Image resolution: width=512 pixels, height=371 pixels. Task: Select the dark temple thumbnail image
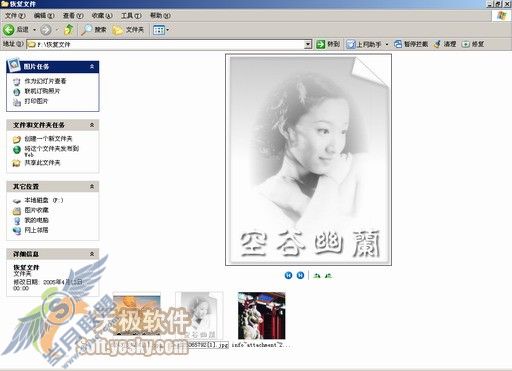click(262, 315)
